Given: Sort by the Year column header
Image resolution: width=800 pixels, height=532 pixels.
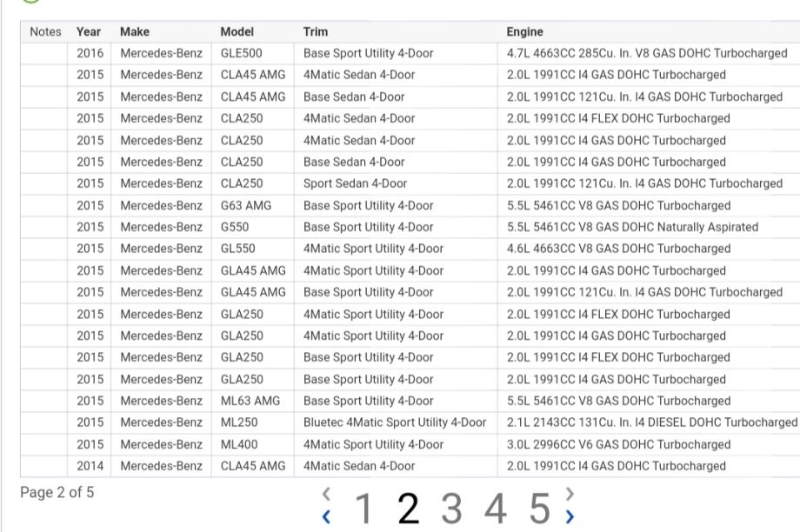Looking at the screenshot, I should tap(89, 31).
